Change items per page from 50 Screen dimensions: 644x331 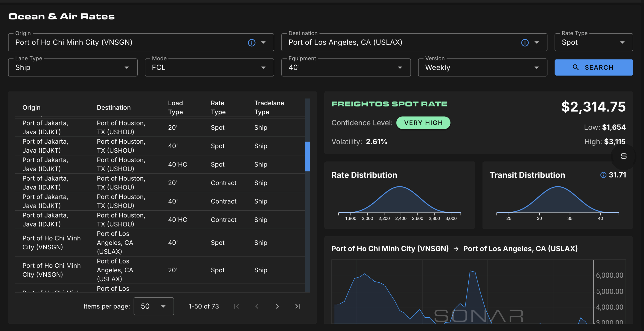point(153,306)
